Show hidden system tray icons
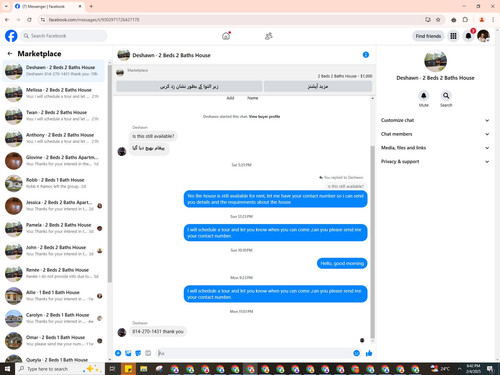This screenshot has height=375, width=500. pyautogui.click(x=460, y=369)
